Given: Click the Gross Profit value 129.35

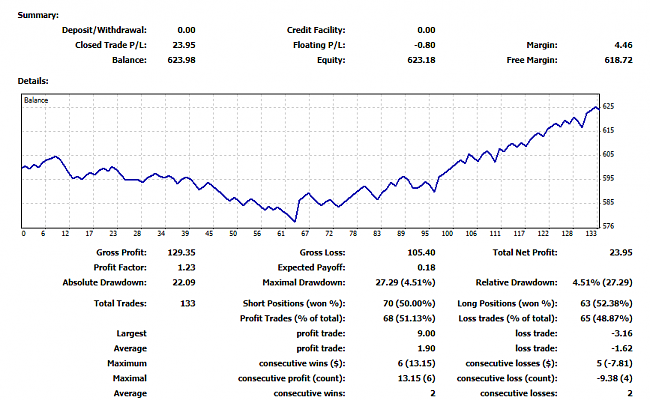Looking at the screenshot, I should click(182, 252).
